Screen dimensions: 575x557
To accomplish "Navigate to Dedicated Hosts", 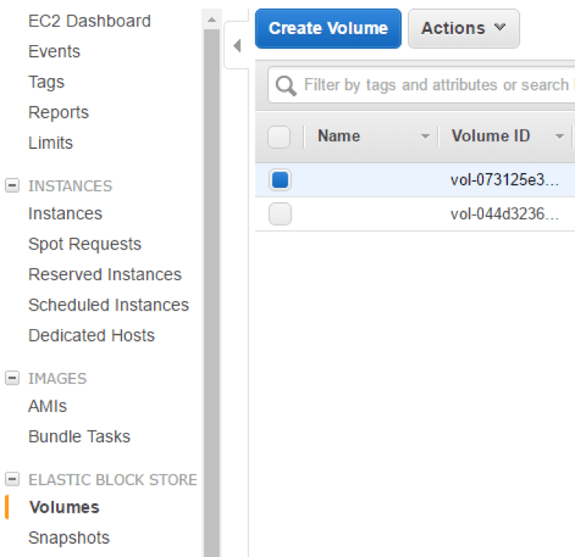I will point(92,335).
